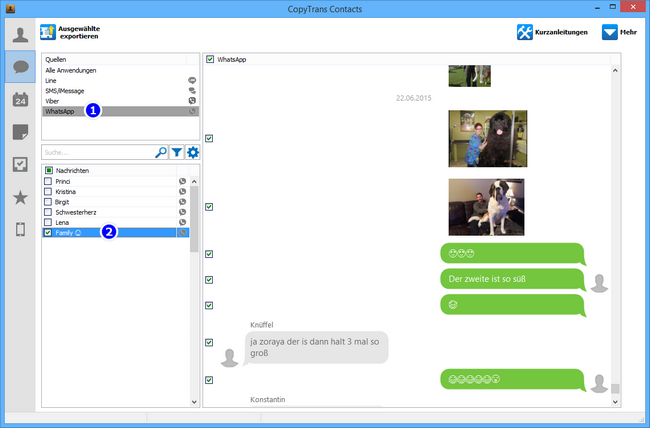The image size is (650, 428).
Task: Open the Reminders checklist sidebar icon
Action: (19, 165)
